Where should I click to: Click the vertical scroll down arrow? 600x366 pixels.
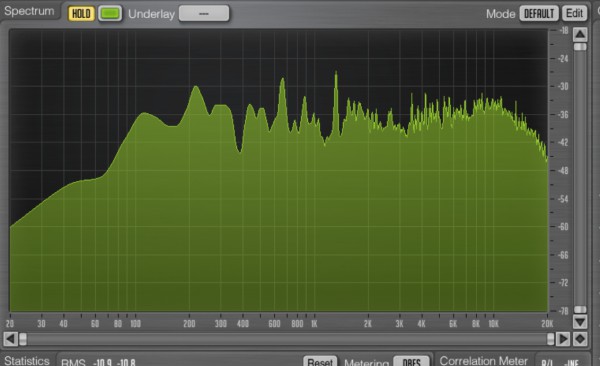tap(580, 322)
